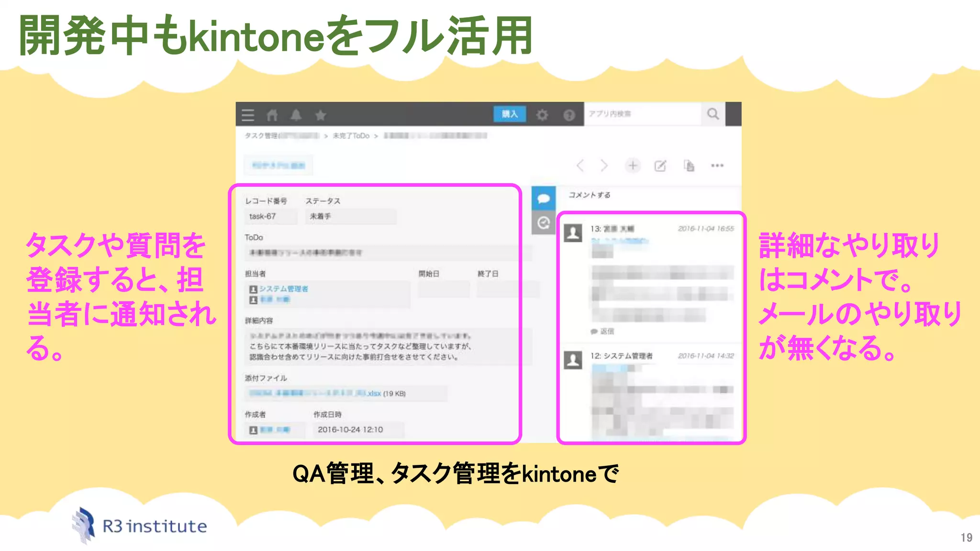Add new record plus icon
This screenshot has width=980, height=551.
633,165
